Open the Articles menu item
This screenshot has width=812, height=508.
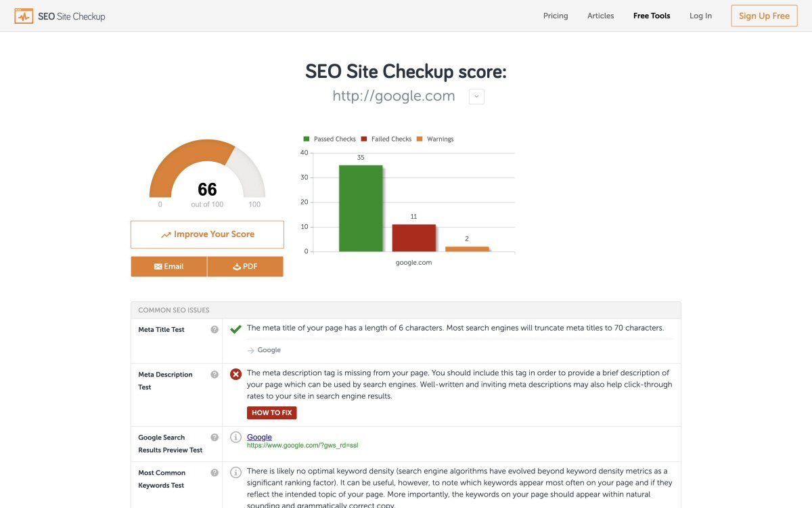601,16
